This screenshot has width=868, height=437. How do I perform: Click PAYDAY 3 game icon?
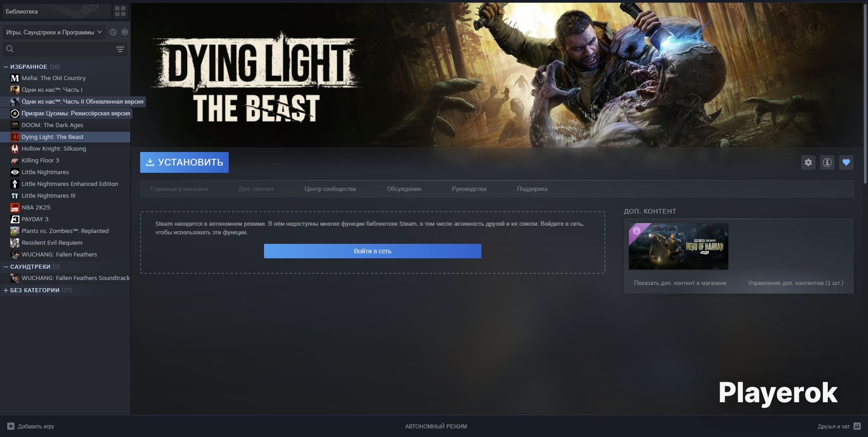[x=15, y=219]
